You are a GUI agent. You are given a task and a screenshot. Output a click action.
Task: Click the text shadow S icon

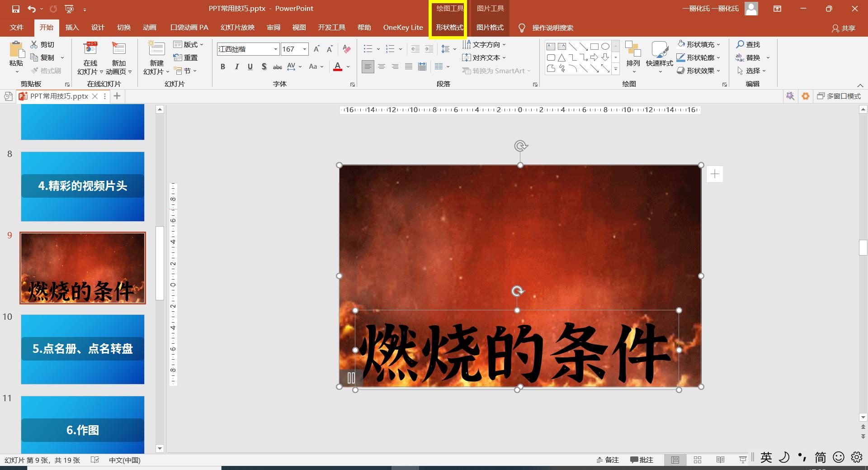264,67
